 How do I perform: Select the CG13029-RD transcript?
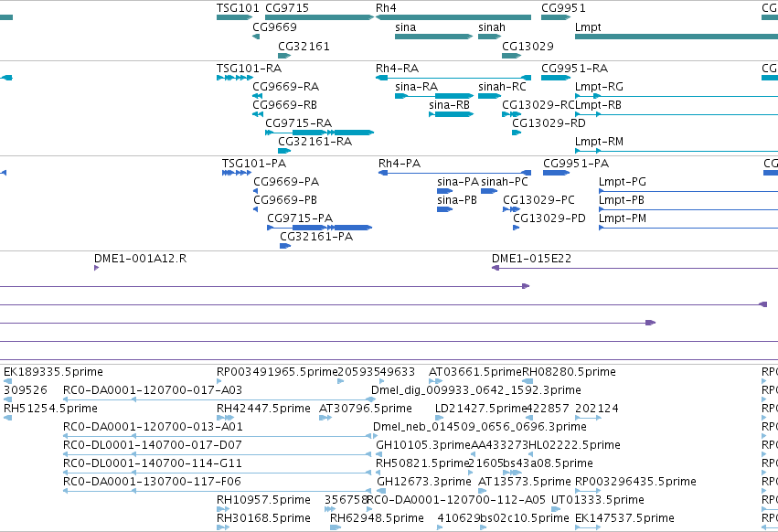[x=517, y=133]
